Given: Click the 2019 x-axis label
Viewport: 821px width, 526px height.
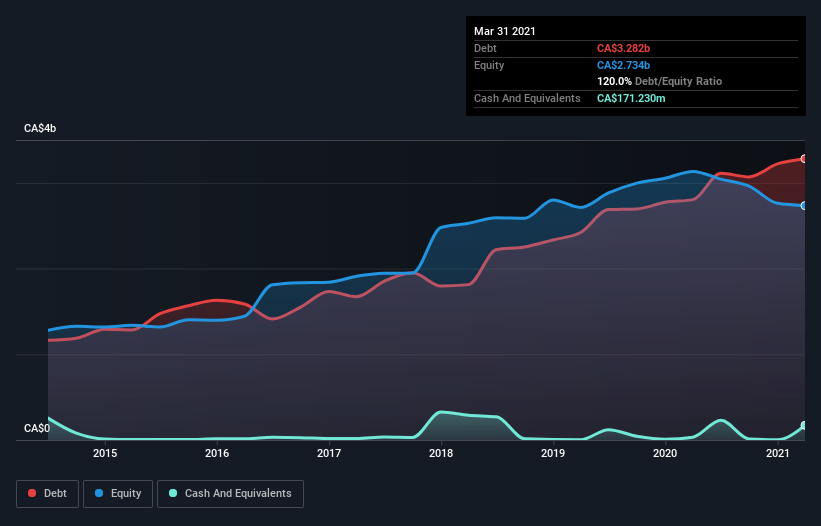Looking at the screenshot, I should (553, 453).
